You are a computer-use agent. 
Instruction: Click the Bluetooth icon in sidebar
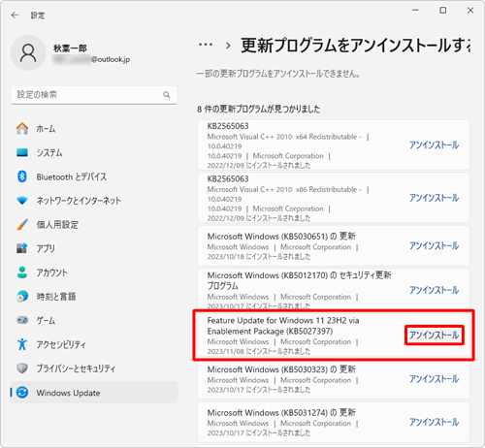(x=22, y=176)
